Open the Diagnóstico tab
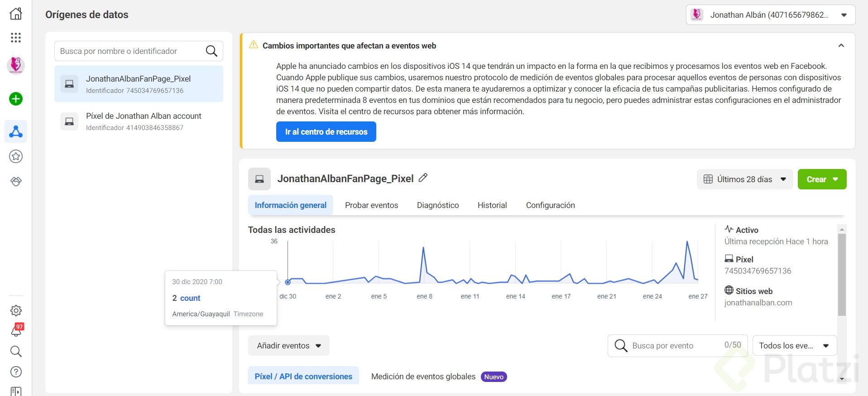This screenshot has height=396, width=868. coord(438,205)
